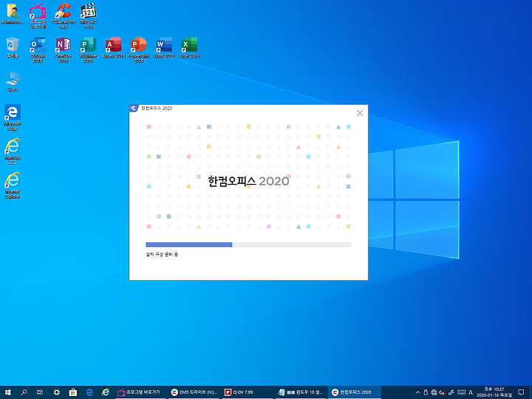This screenshot has width=532, height=399.
Task: Launch the CCleaner Pro desktop shortcut
Action: [x=63, y=16]
